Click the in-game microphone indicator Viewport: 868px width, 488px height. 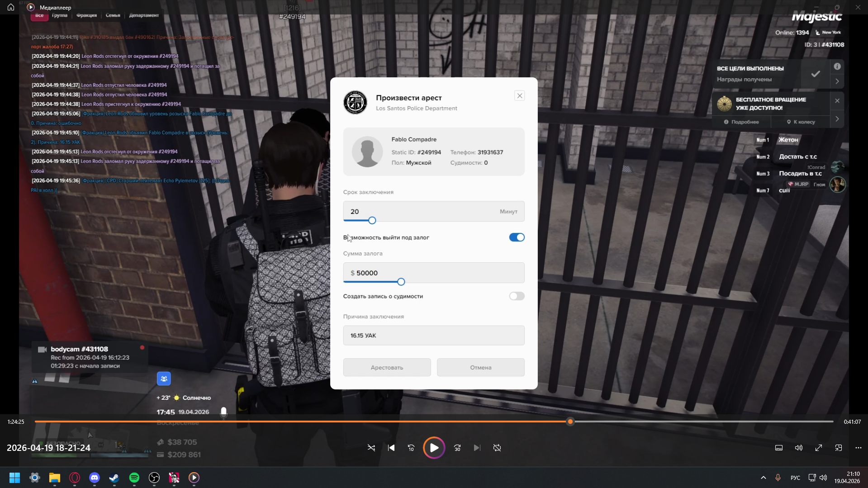pos(223,412)
